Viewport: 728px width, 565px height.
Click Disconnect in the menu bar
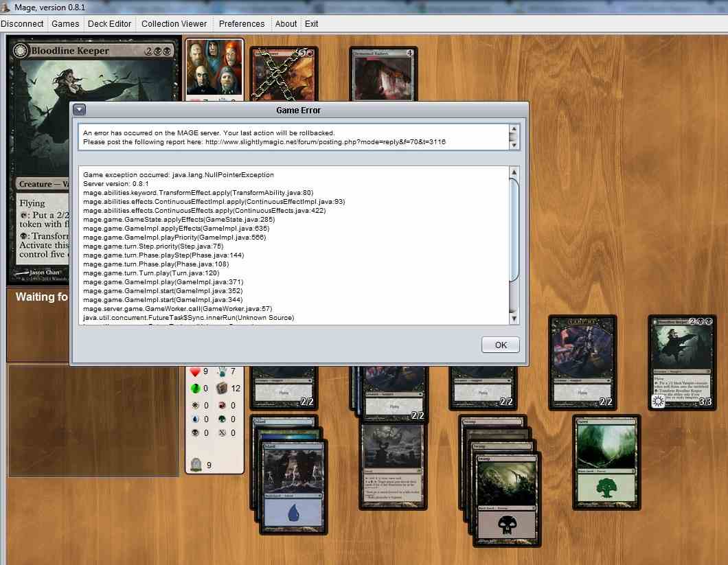(22, 23)
